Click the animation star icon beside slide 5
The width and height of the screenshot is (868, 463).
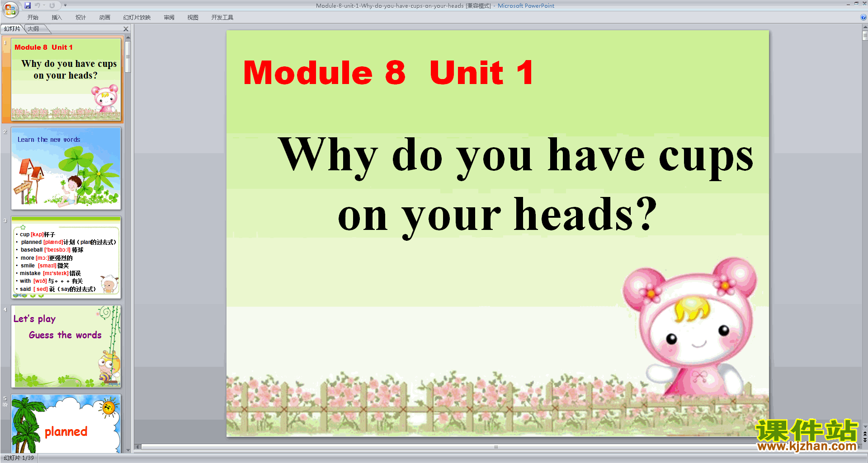pos(5,405)
